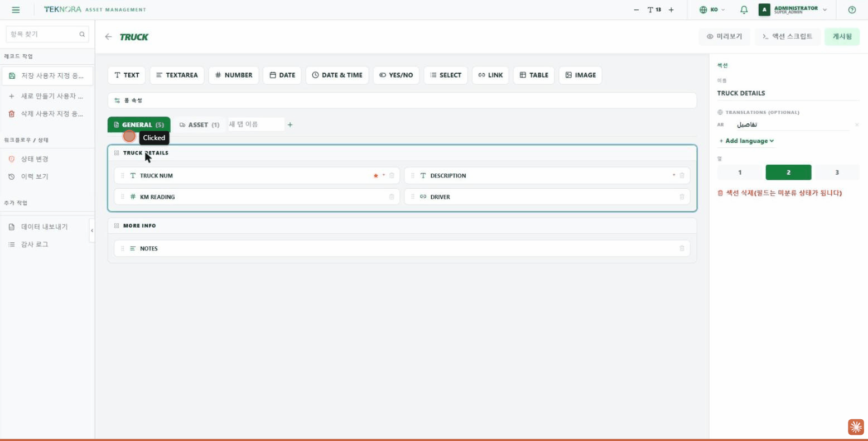Add a LINK field
868x441 pixels.
pos(490,75)
